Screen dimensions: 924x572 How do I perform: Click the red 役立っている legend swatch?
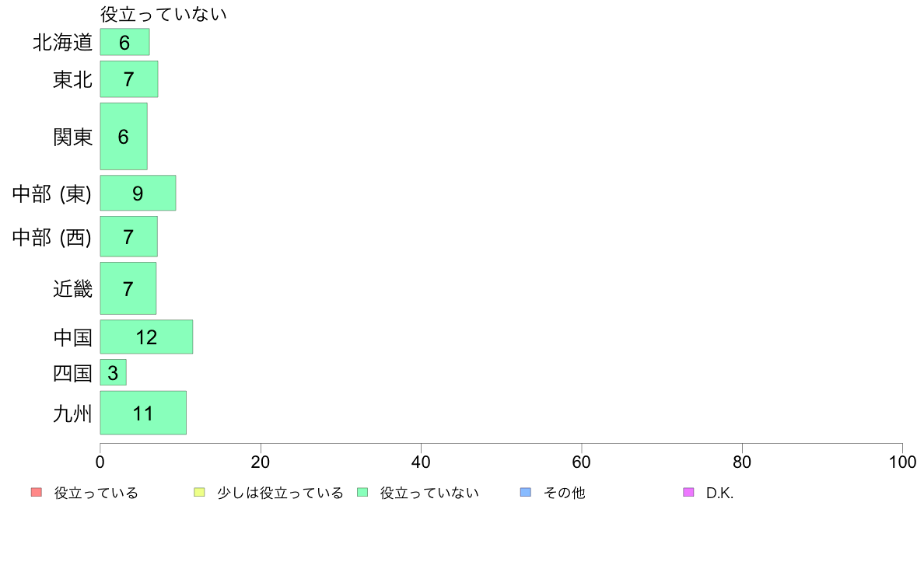click(37, 493)
